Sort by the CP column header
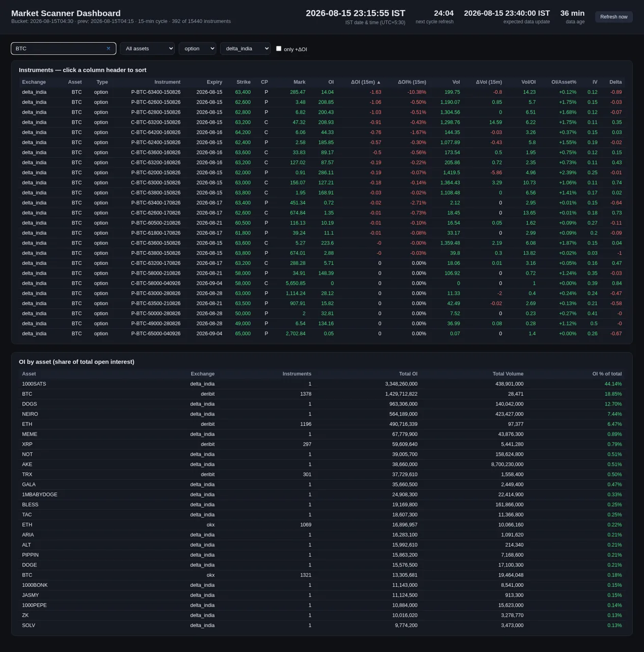 pos(264,82)
